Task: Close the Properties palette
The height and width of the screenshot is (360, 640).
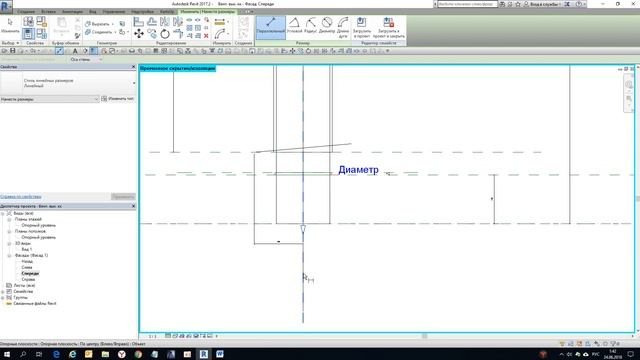Action: [133, 67]
